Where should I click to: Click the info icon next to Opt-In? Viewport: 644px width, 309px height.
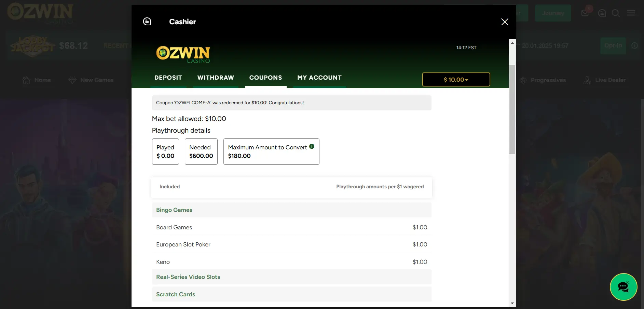pos(634,45)
